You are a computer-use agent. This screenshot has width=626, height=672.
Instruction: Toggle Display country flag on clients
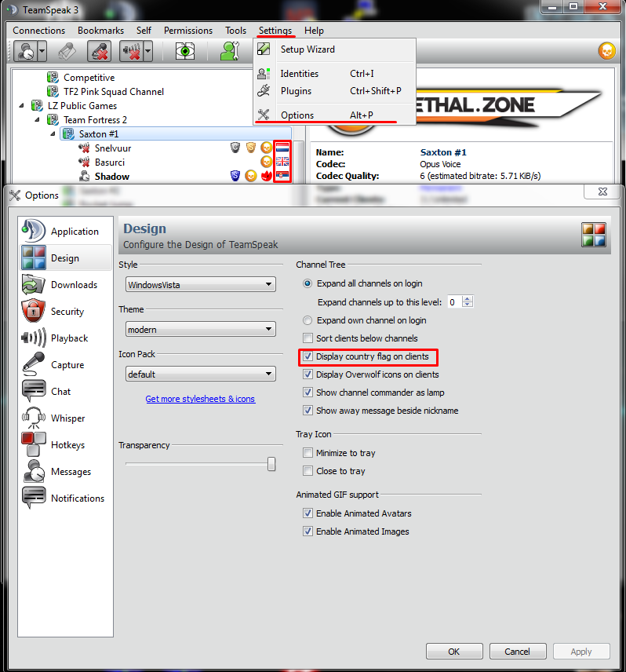308,356
